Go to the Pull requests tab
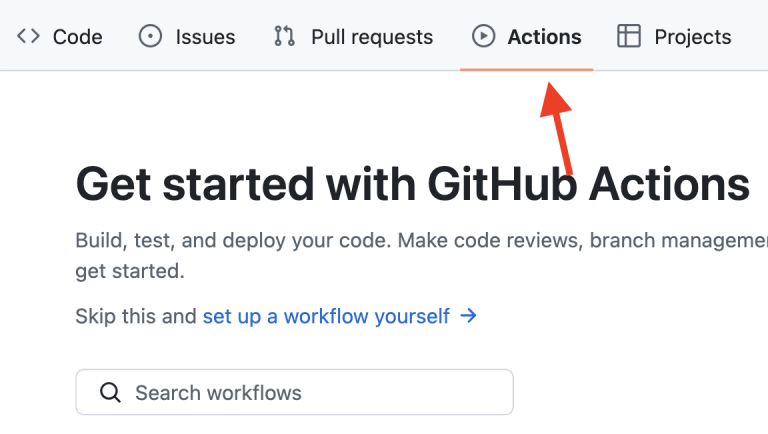The image size is (768, 434). coord(371,37)
